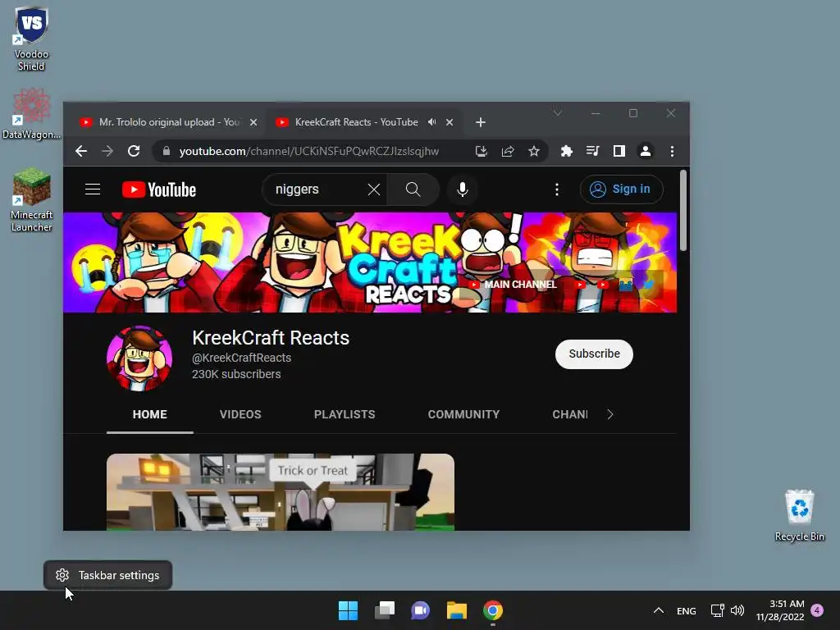Select Minecraft Launcher desktop shortcut
This screenshot has height=630, width=840.
click(32, 200)
